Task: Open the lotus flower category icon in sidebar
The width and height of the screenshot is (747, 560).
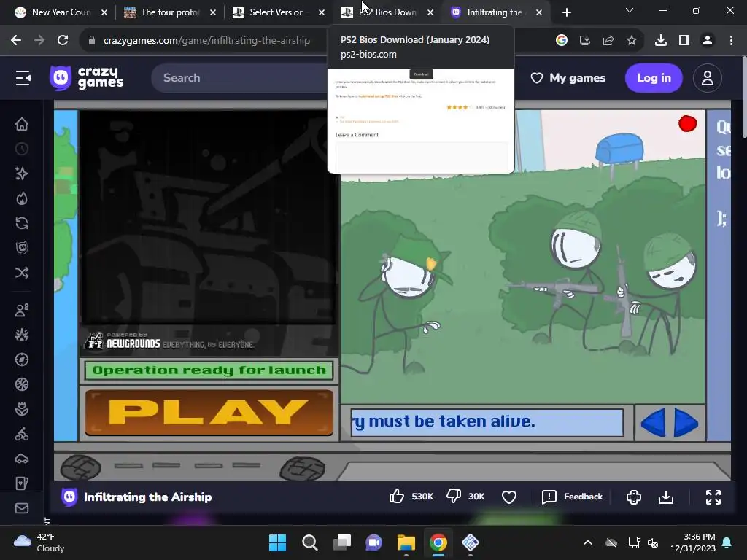Action: click(22, 409)
